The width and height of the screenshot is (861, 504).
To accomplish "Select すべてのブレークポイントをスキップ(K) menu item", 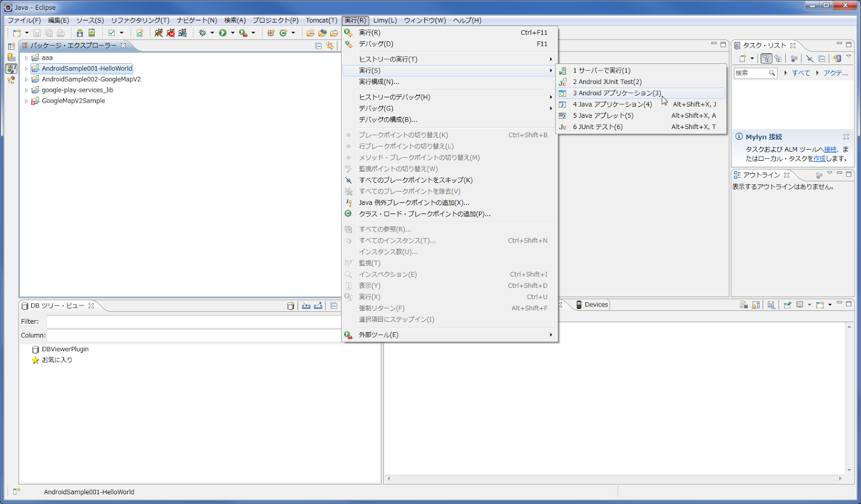I will click(449, 180).
